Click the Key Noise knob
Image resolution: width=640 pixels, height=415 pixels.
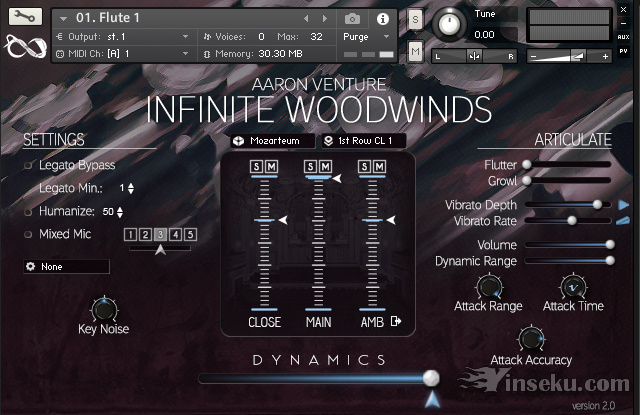[x=103, y=308]
